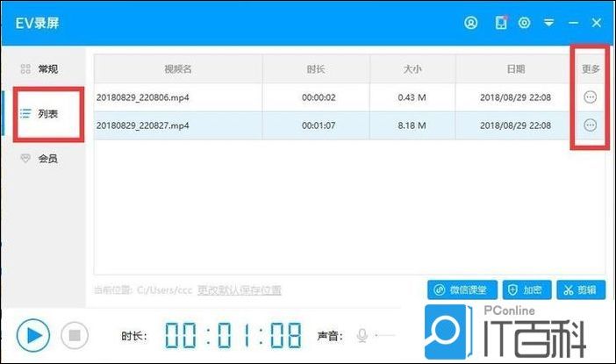Click the 00:01:08 duration timer
Screen dimensions: 616x364
233,335
